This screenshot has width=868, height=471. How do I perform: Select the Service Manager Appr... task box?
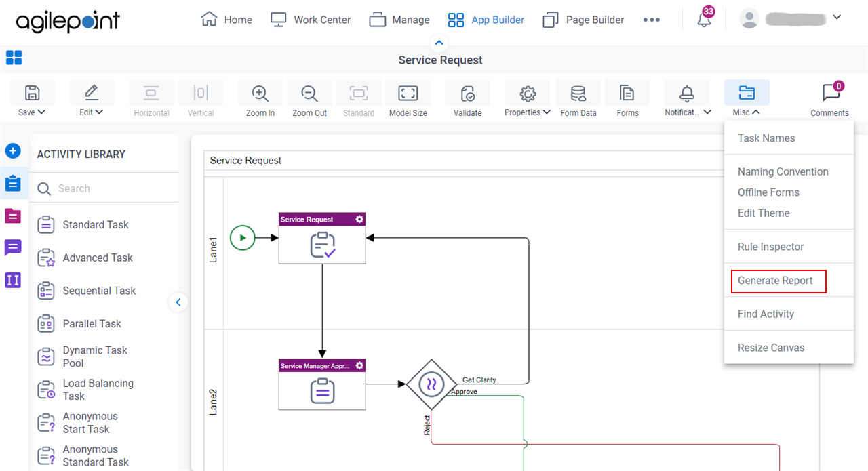pos(322,384)
